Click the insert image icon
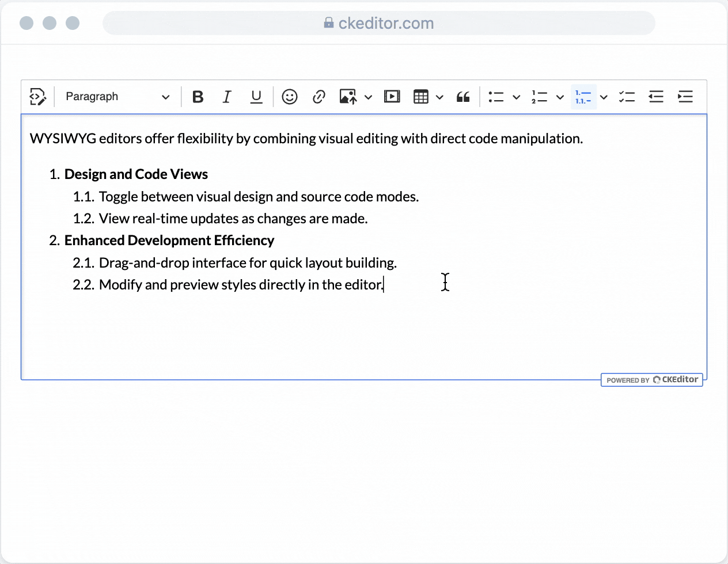Screen dimensions: 728x564 (348, 97)
